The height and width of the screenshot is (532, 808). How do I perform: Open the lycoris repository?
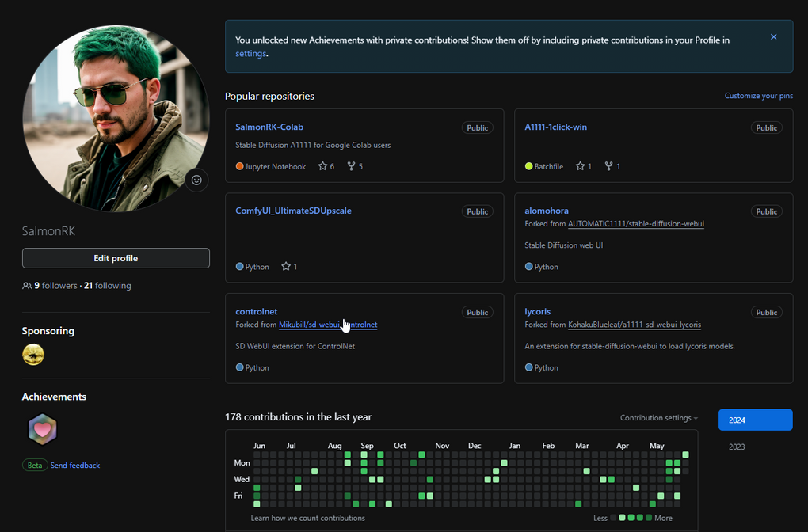tap(537, 312)
